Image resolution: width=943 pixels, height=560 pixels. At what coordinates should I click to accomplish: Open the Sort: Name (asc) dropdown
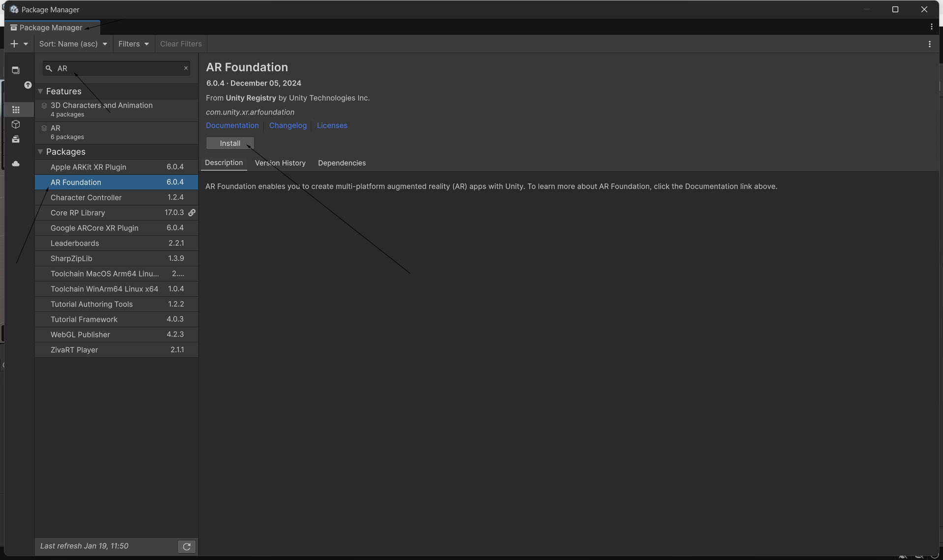pyautogui.click(x=73, y=44)
